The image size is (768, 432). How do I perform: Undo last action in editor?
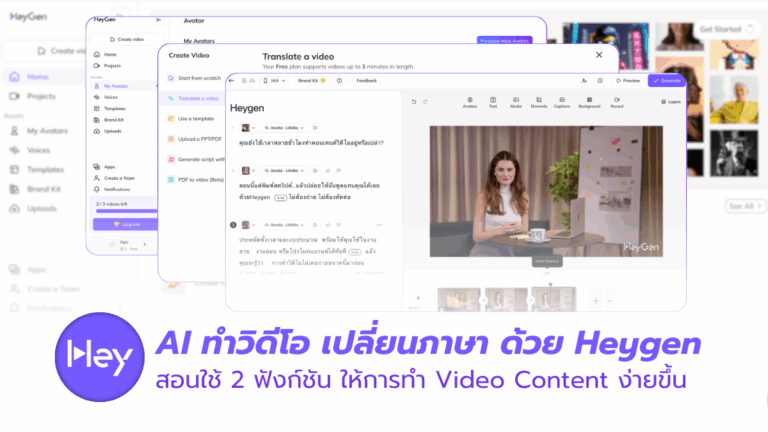(x=414, y=102)
